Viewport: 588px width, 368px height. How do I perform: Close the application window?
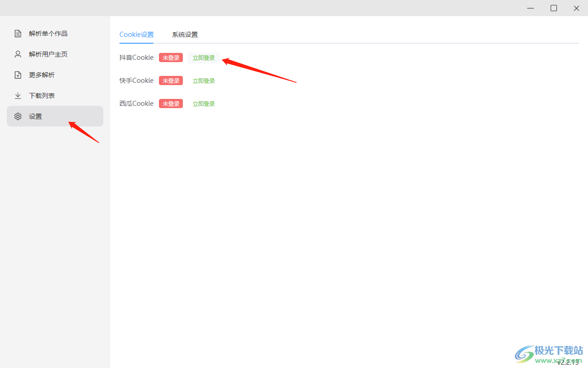coord(577,8)
